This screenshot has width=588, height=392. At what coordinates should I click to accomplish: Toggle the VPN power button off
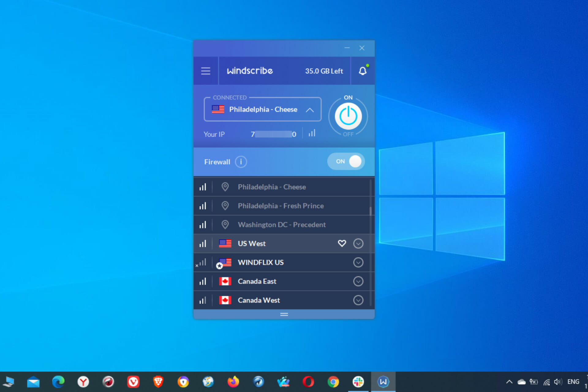coord(348,116)
